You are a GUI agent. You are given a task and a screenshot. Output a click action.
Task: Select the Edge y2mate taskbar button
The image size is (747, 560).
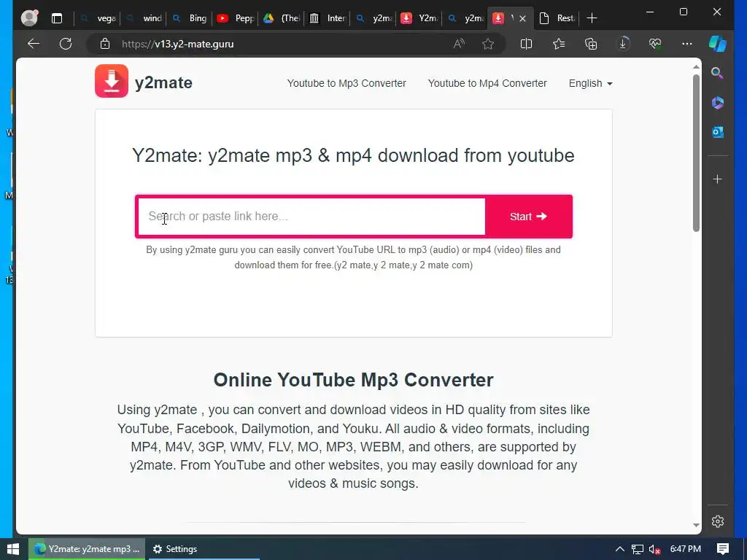click(87, 549)
